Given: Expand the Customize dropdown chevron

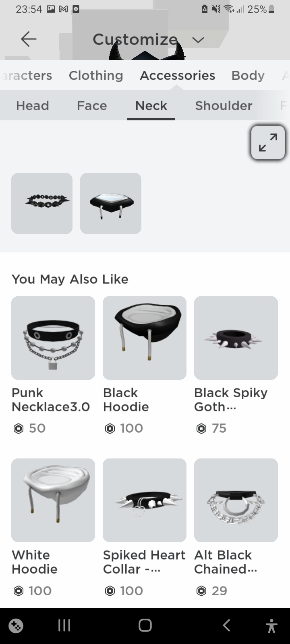Looking at the screenshot, I should point(198,40).
